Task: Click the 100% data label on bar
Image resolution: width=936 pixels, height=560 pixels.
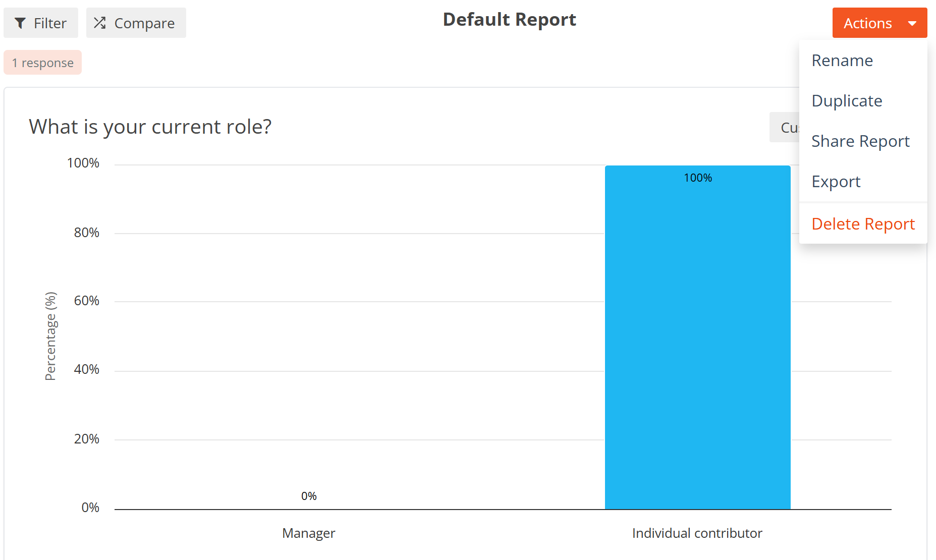Action: (x=698, y=178)
